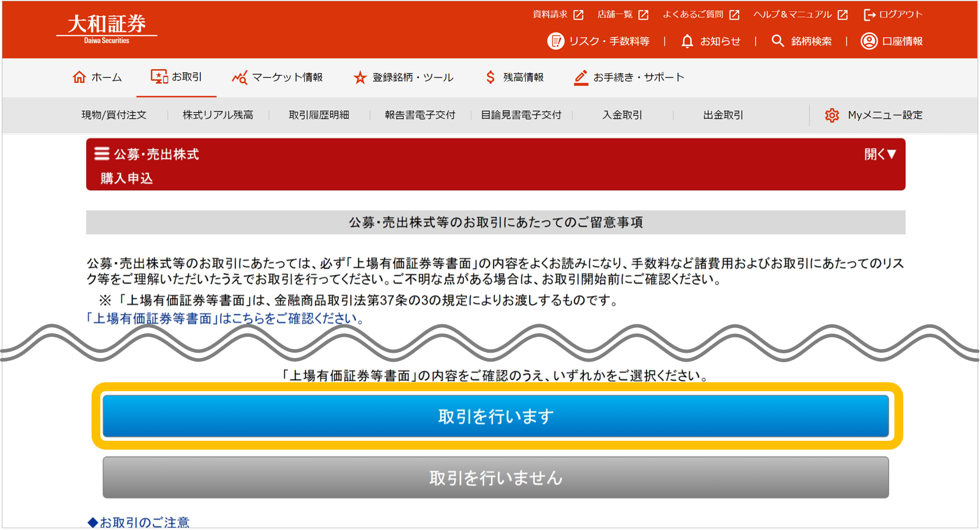Open the 残高情報 menu label
The image size is (980, 530).
(524, 77)
